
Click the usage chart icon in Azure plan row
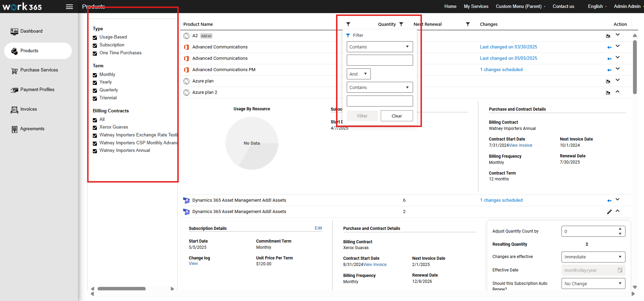[608, 81]
